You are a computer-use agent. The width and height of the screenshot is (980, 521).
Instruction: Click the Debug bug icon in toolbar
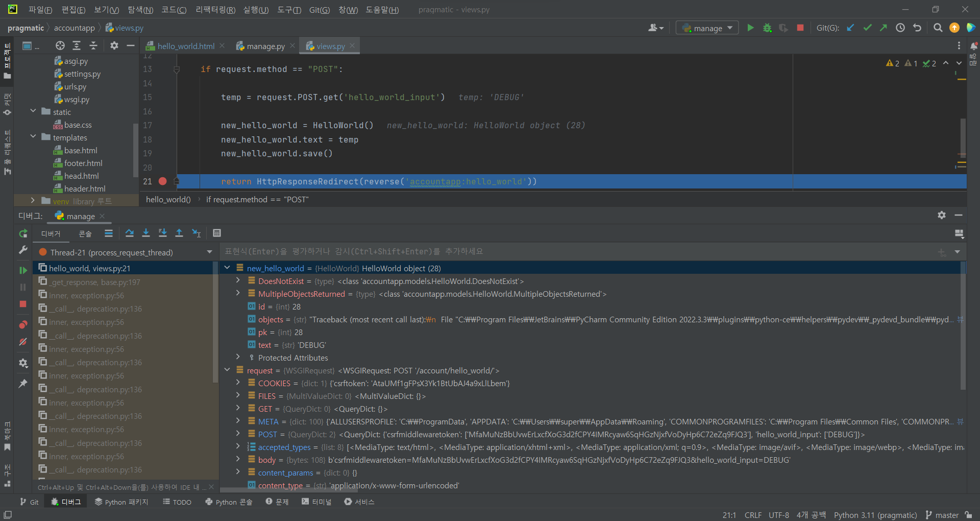click(x=767, y=28)
